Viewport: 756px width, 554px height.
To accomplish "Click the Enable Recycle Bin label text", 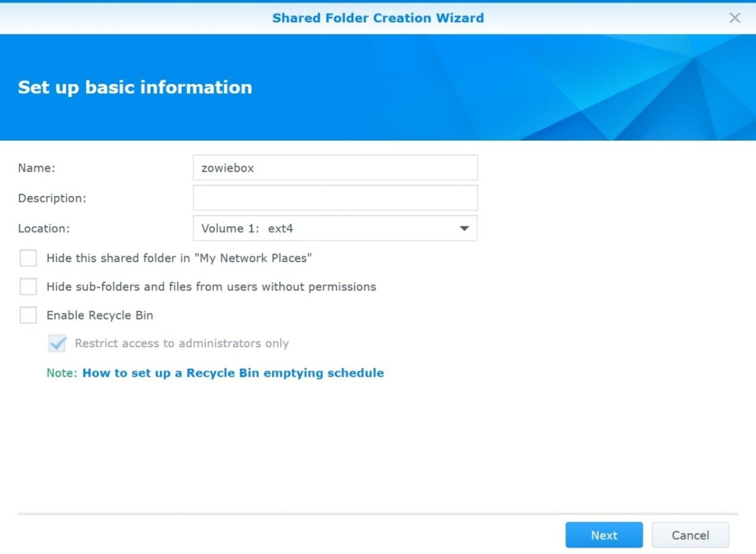I will point(100,315).
